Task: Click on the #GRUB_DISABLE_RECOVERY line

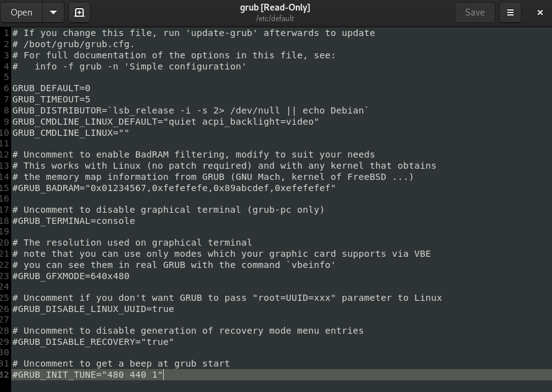Action: tap(93, 342)
